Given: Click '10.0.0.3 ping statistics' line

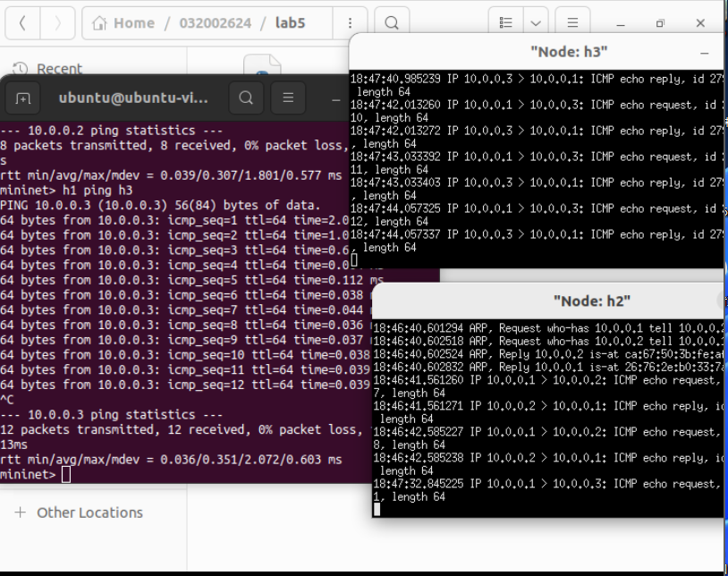Looking at the screenshot, I should coord(112,414).
